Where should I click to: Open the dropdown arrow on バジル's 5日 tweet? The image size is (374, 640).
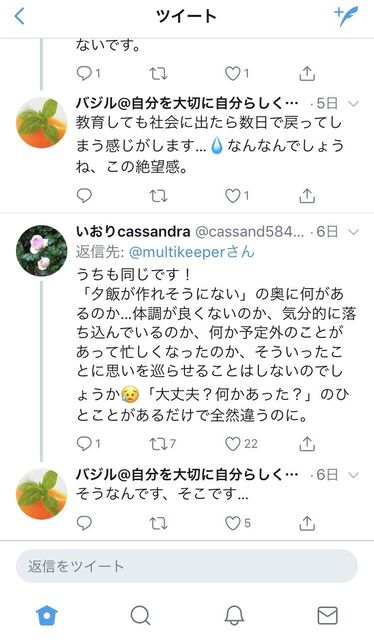click(x=353, y=104)
